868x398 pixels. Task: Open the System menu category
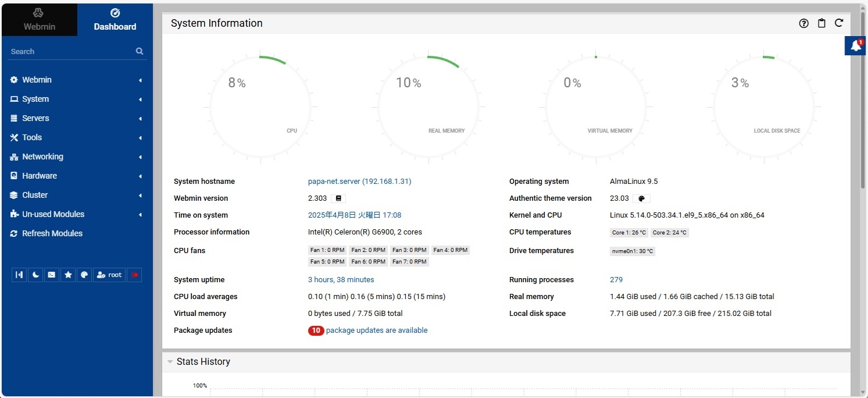pos(77,99)
